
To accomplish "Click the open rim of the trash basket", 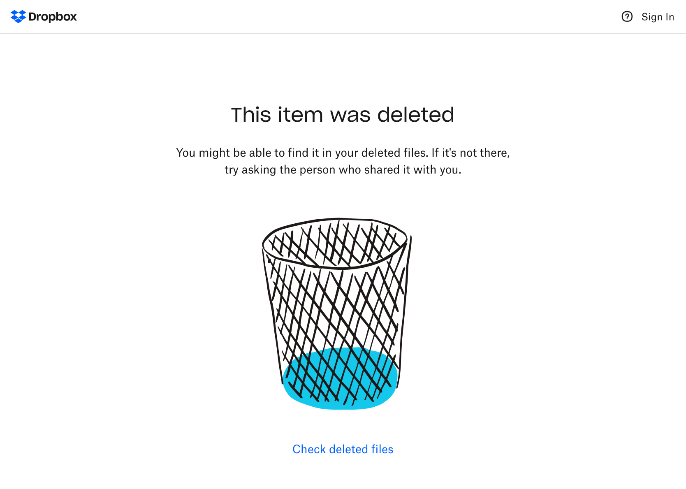I will pyautogui.click(x=335, y=243).
